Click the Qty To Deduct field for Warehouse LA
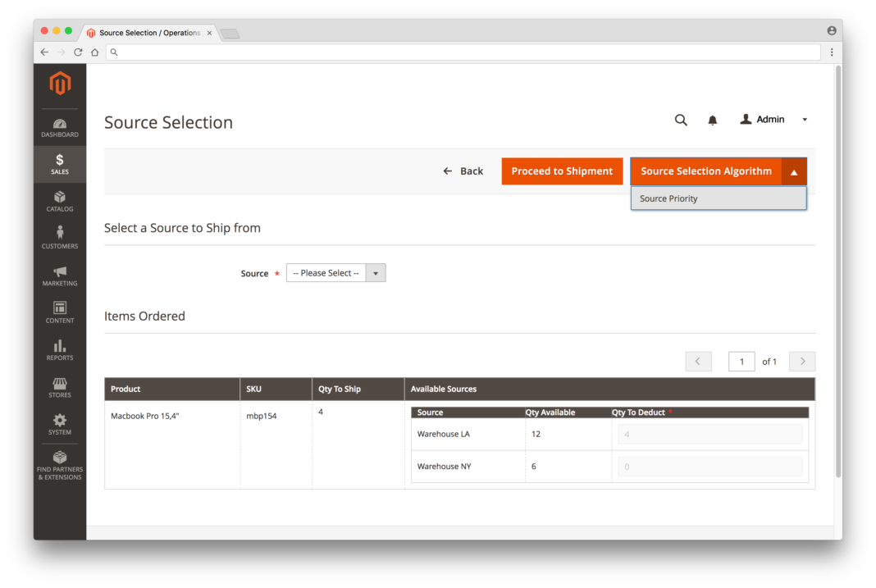The image size is (876, 588). click(709, 434)
